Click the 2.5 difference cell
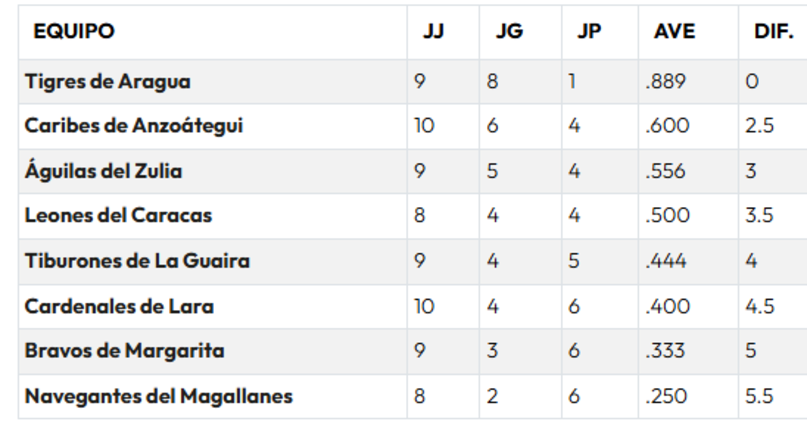 [759, 126]
